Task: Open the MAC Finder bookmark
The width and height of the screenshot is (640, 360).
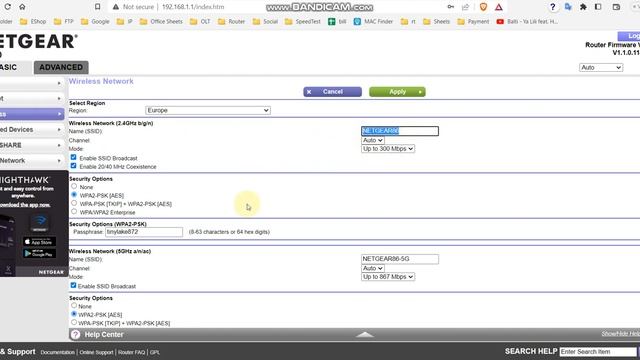Action: point(373,22)
